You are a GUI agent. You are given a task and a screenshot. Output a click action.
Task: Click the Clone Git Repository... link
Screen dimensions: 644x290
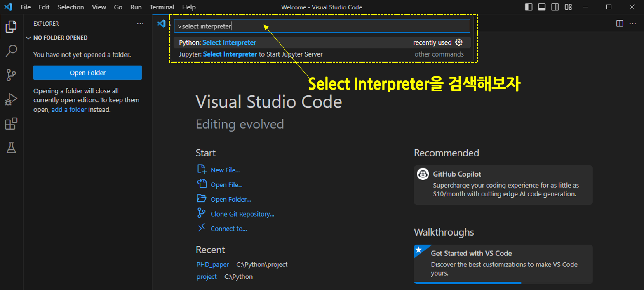pyautogui.click(x=242, y=214)
